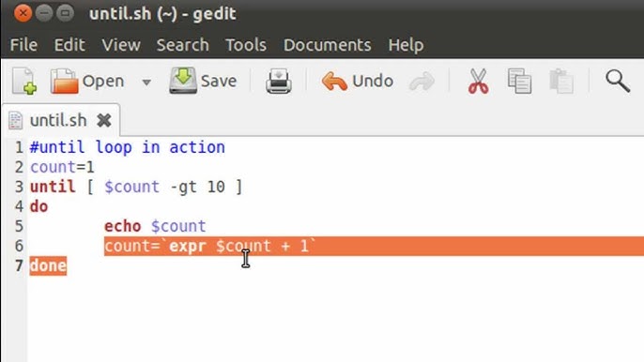Open the Search menu
Viewport: 644px width, 362px height.
coord(183,45)
